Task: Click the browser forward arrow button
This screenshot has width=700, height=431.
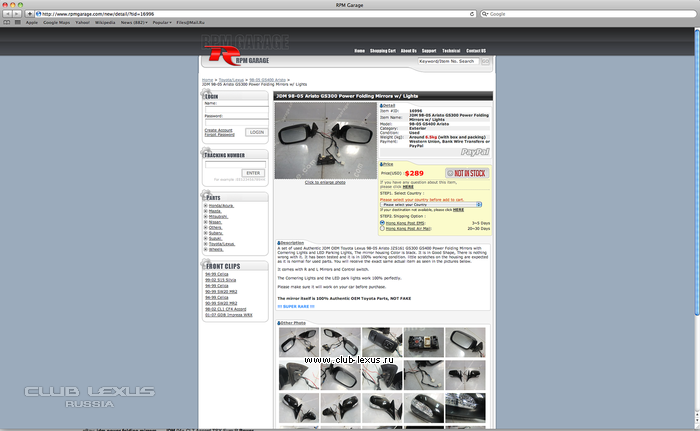Action: point(17,13)
